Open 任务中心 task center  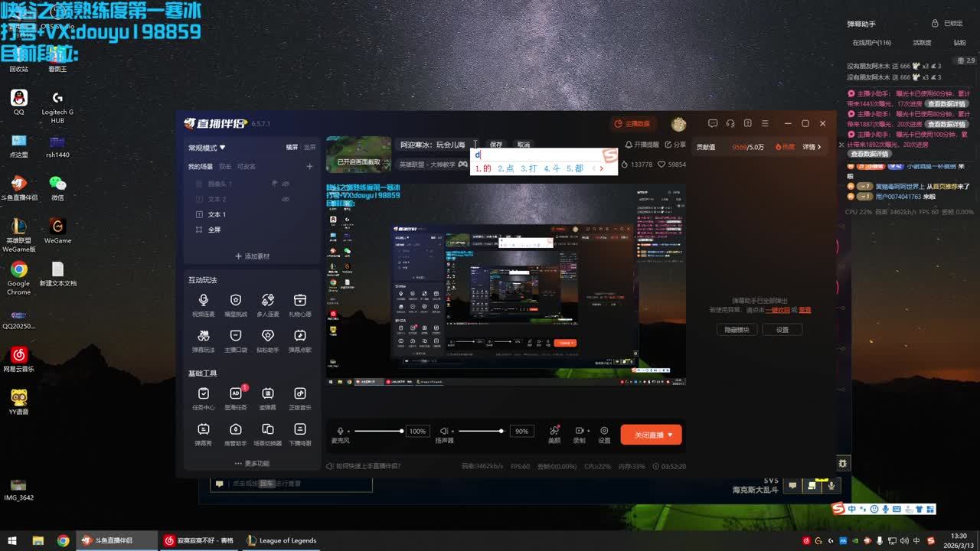pyautogui.click(x=203, y=398)
